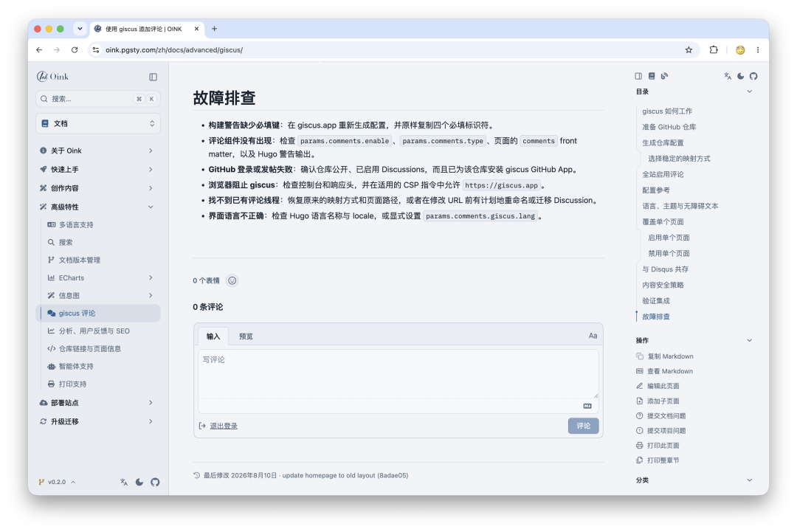Expand the 创作内容 section chevron
The width and height of the screenshot is (797, 532).
pyautogui.click(x=151, y=188)
